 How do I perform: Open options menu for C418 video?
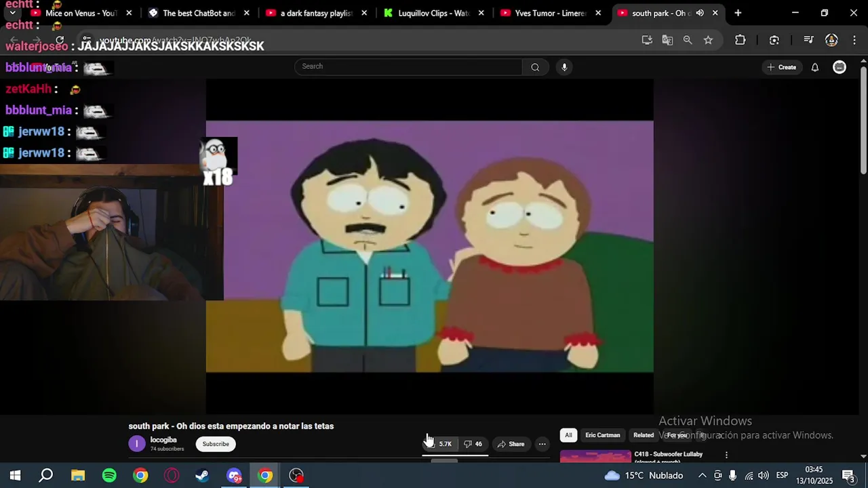coord(726,455)
